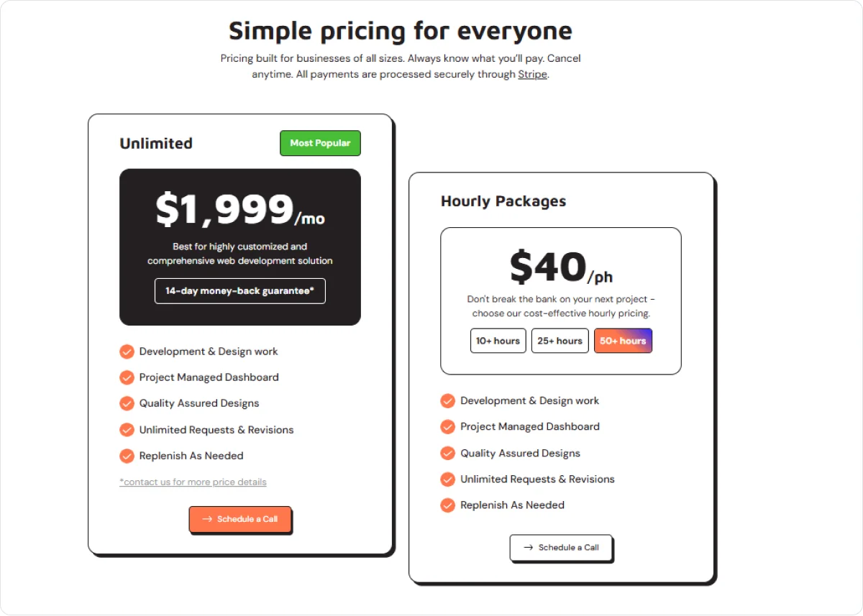Choose the highlighted 50+ hours option
Viewport: 863px width, 616px height.
pyautogui.click(x=623, y=341)
